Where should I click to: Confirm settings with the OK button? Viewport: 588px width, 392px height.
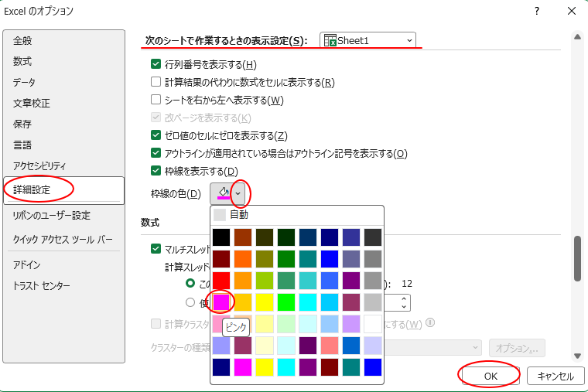coord(491,376)
